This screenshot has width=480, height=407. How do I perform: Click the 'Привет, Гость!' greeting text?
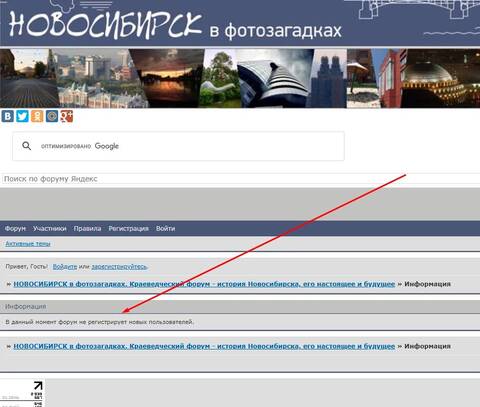click(26, 267)
